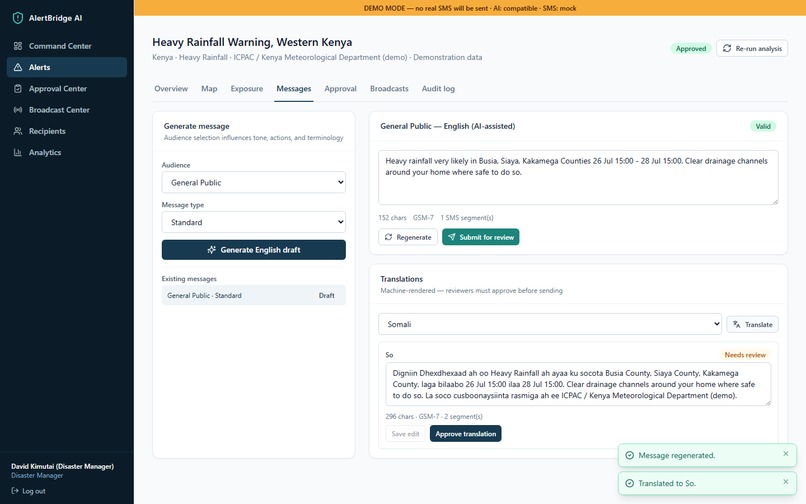Click the Translate button
The height and width of the screenshot is (504, 806).
[752, 325]
